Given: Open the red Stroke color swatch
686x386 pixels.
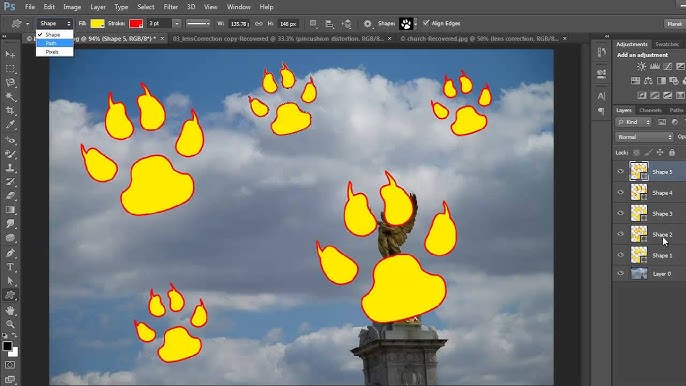Looking at the screenshot, I should point(136,24).
